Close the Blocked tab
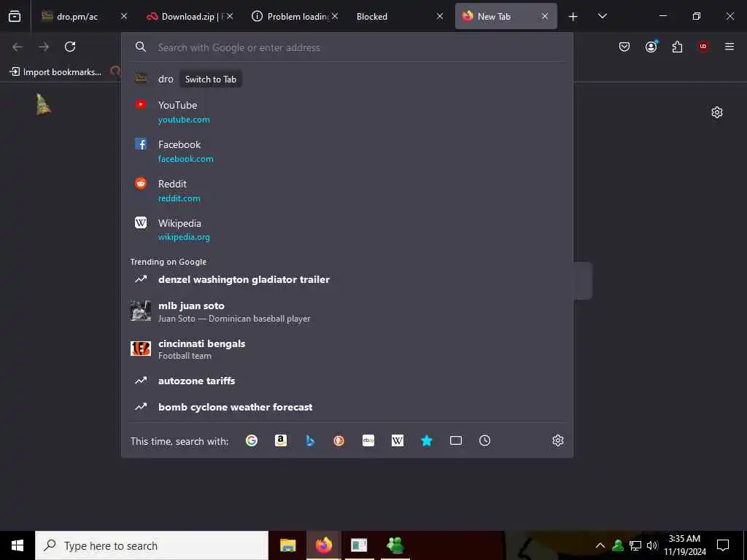Viewport: 747px width, 560px height. [440, 16]
